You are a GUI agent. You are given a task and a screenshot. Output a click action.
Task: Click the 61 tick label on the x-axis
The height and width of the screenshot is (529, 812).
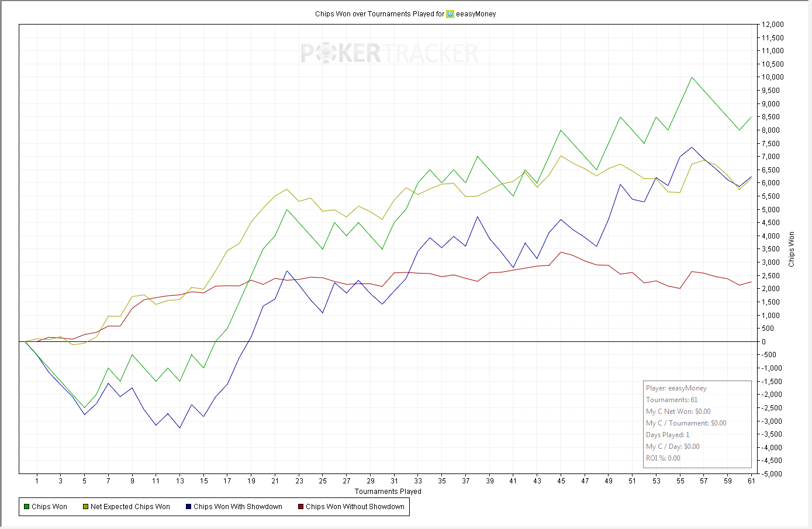coord(751,481)
